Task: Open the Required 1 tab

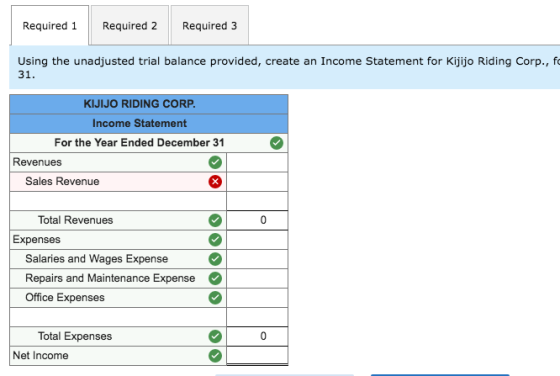Action: [x=50, y=26]
